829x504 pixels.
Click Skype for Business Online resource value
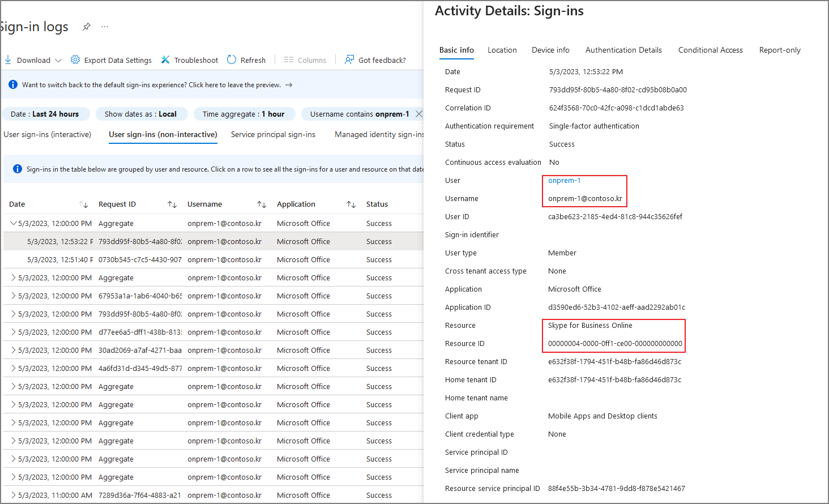pyautogui.click(x=590, y=326)
